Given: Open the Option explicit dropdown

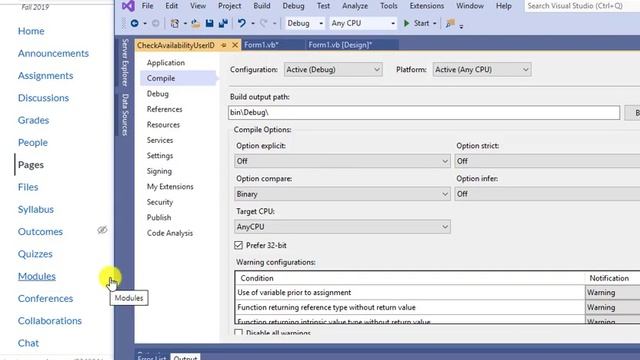Looking at the screenshot, I should 342,161.
